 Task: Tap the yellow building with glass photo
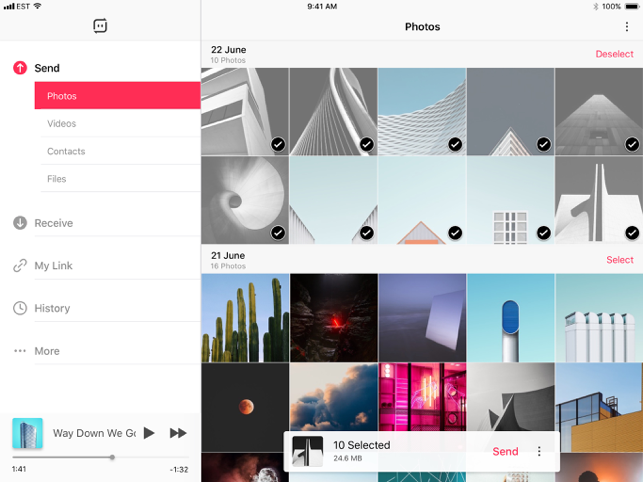point(599,407)
